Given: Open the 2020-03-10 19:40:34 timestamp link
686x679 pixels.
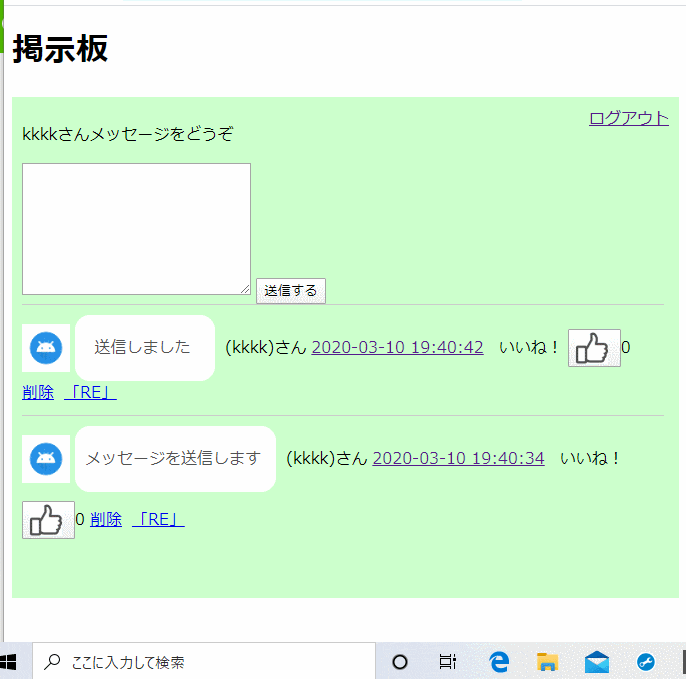Looking at the screenshot, I should pos(458,458).
